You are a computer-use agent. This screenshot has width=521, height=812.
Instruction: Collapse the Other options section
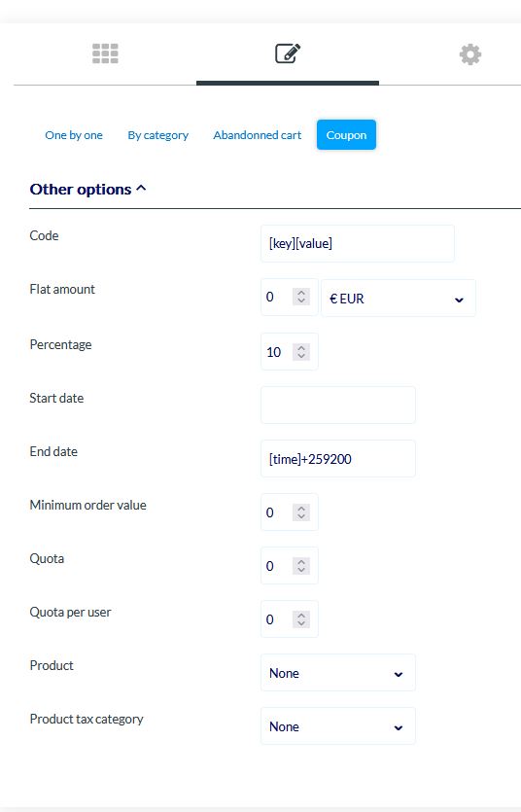click(87, 189)
